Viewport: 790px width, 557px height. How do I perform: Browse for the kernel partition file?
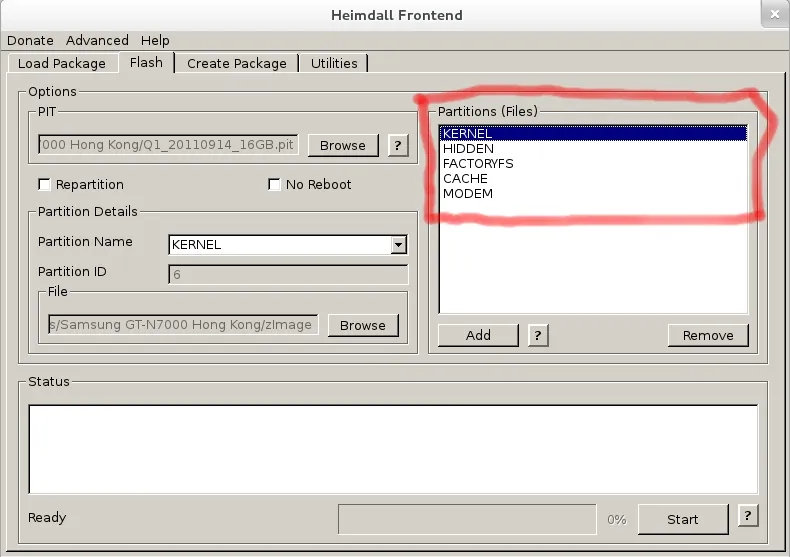pyautogui.click(x=362, y=325)
